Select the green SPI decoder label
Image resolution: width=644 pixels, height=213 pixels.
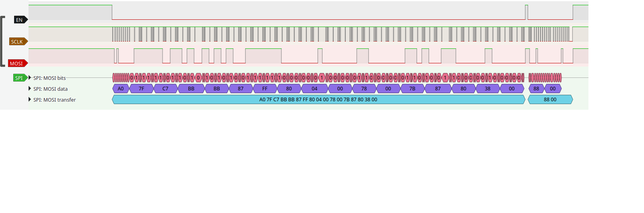pos(20,78)
